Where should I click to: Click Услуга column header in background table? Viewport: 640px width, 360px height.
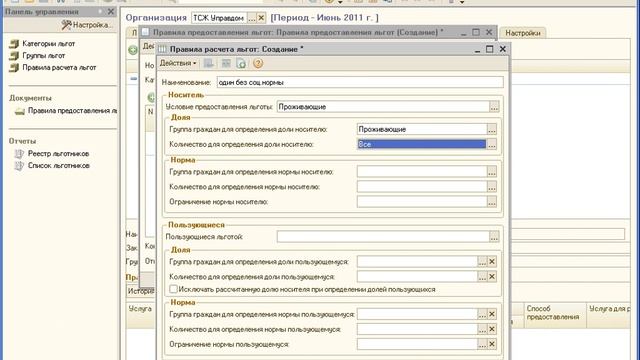point(140,309)
